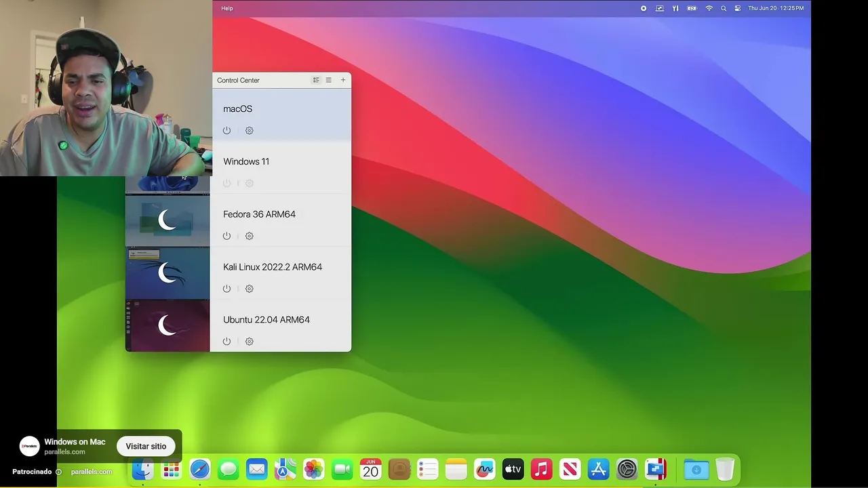This screenshot has width=868, height=488.
Task: Select Fedora 36 ARM64 name
Action: pos(259,214)
